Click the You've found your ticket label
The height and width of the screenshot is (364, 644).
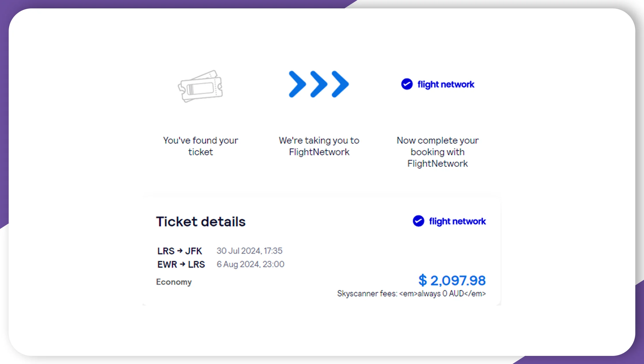(200, 146)
